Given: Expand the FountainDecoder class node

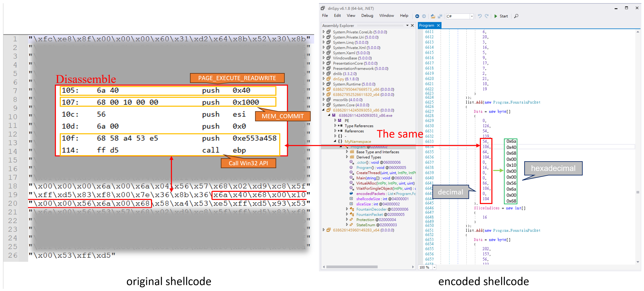Looking at the screenshot, I should point(347,209).
